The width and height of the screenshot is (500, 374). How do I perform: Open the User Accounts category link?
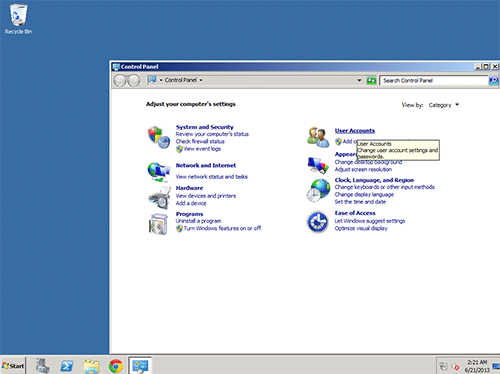pyautogui.click(x=355, y=131)
